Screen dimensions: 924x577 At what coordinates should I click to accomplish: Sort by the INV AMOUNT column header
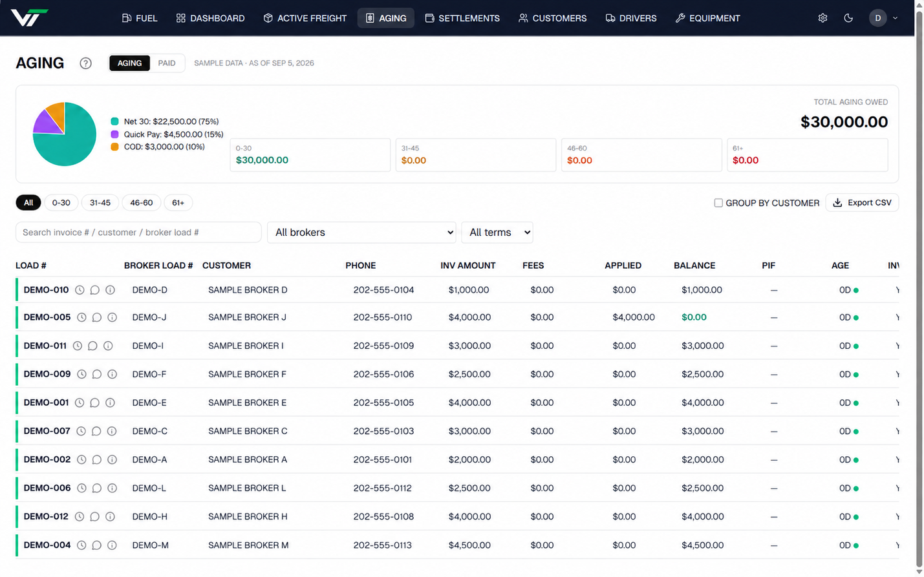coord(468,266)
